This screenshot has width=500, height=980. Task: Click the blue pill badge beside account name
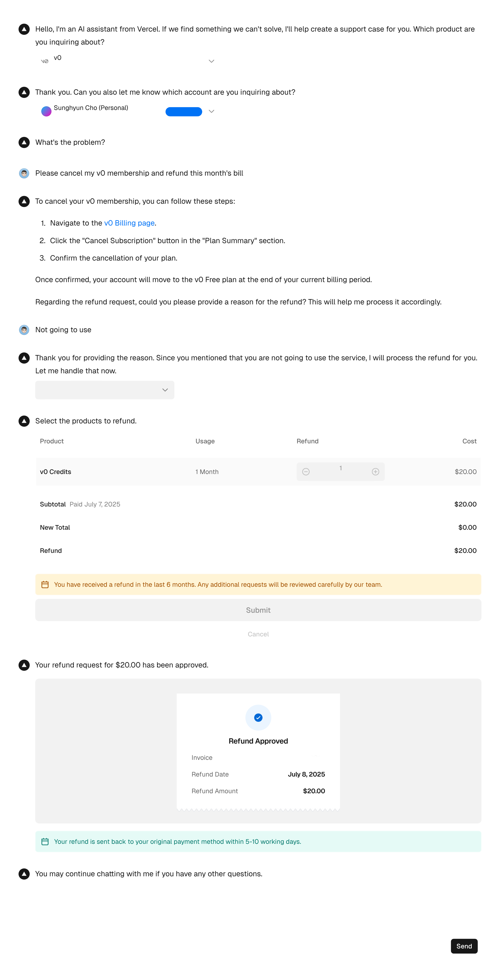click(184, 112)
